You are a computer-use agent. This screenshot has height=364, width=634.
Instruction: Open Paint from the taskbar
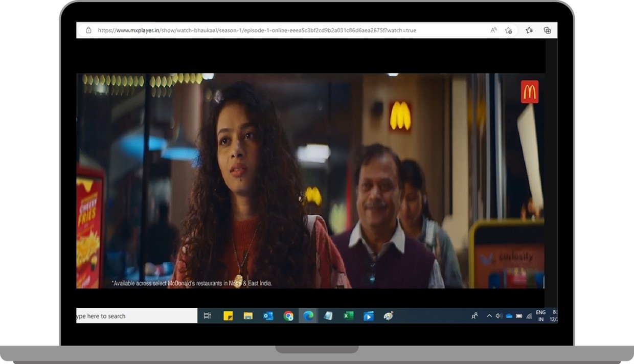388,316
